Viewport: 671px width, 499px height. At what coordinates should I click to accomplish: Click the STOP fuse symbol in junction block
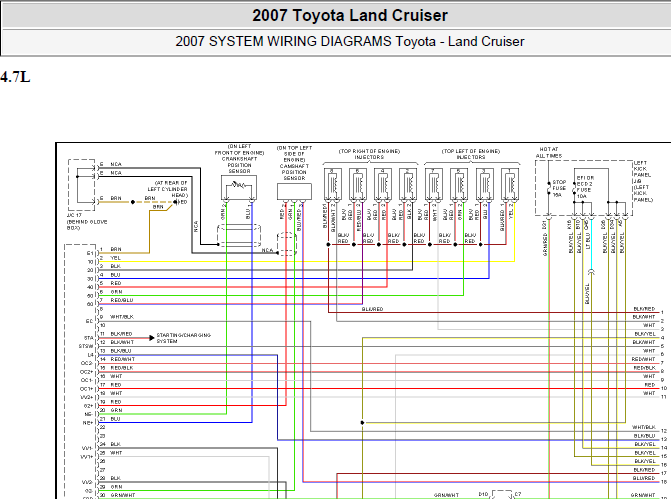549,188
